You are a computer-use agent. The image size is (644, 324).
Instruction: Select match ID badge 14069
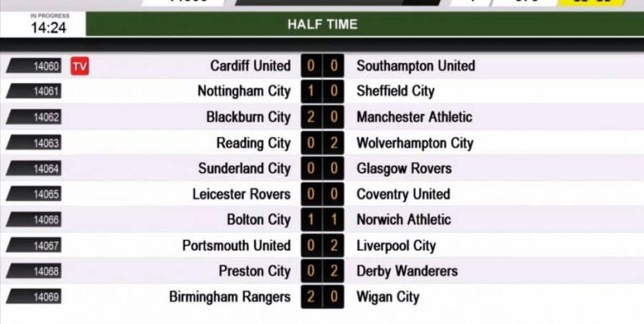[x=34, y=297]
